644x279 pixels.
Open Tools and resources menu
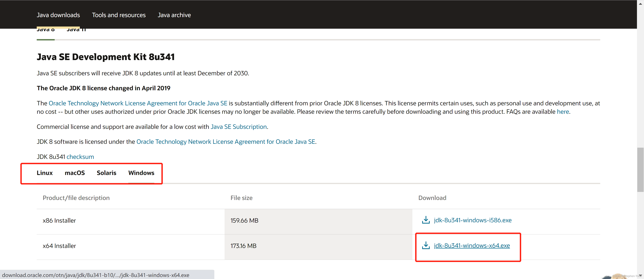(x=119, y=15)
